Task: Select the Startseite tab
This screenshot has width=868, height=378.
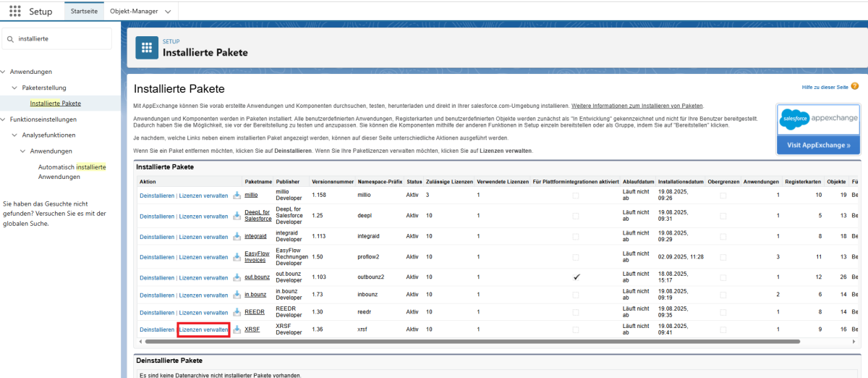Action: (84, 12)
